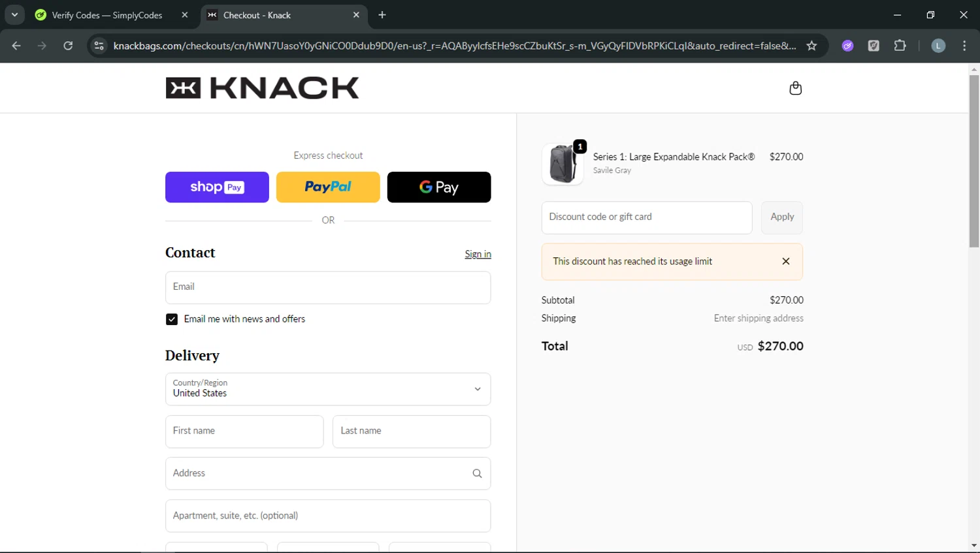Open the extensions puzzle icon

[900, 46]
